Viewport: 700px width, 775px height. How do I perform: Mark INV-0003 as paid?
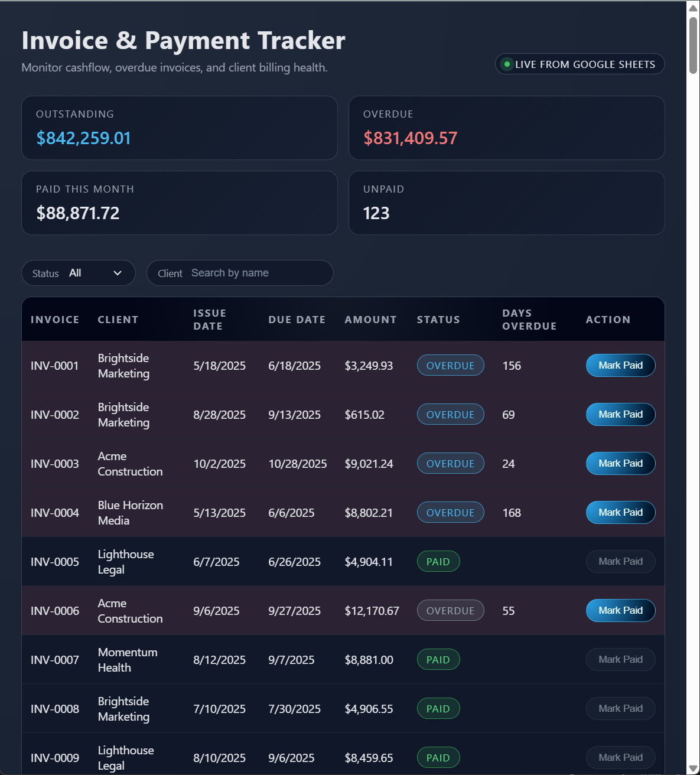click(x=620, y=463)
